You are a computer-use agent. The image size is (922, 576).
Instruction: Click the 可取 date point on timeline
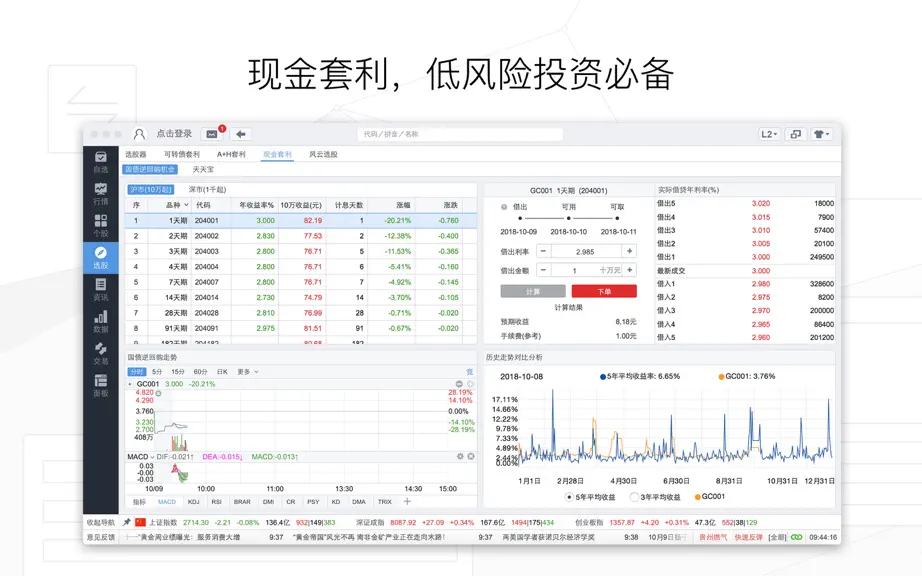617,219
